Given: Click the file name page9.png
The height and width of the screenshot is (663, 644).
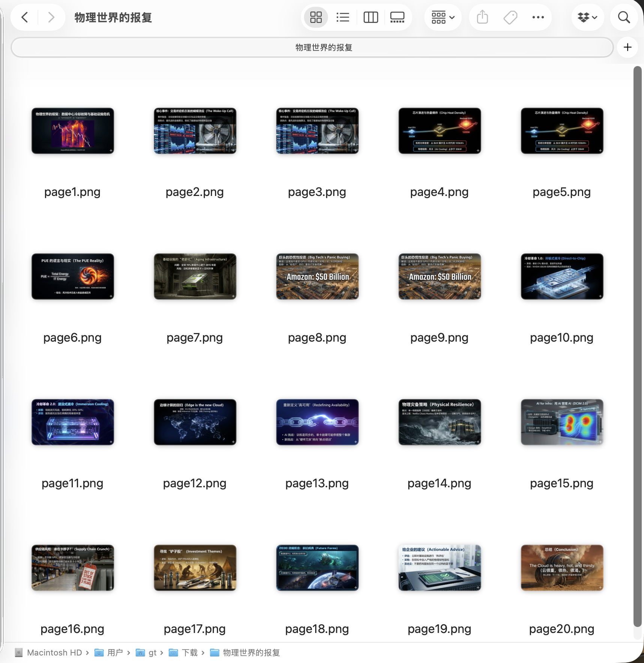Looking at the screenshot, I should tap(439, 338).
